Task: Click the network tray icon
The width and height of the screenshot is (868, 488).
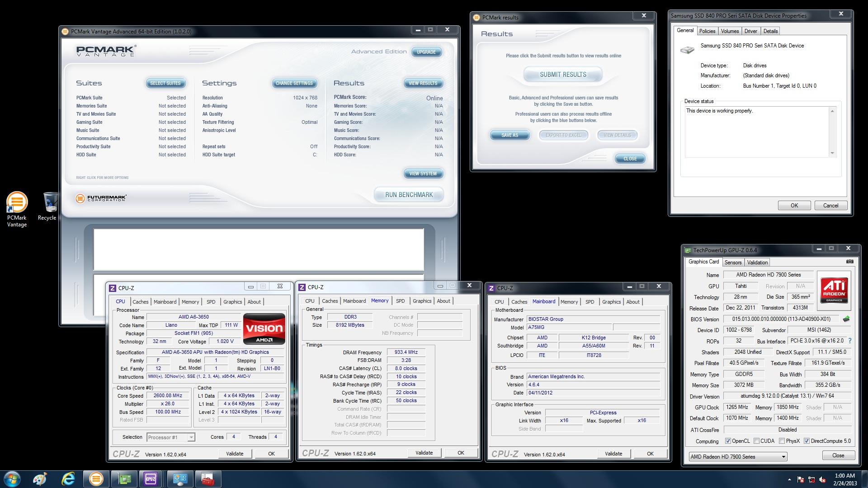Action: click(811, 479)
